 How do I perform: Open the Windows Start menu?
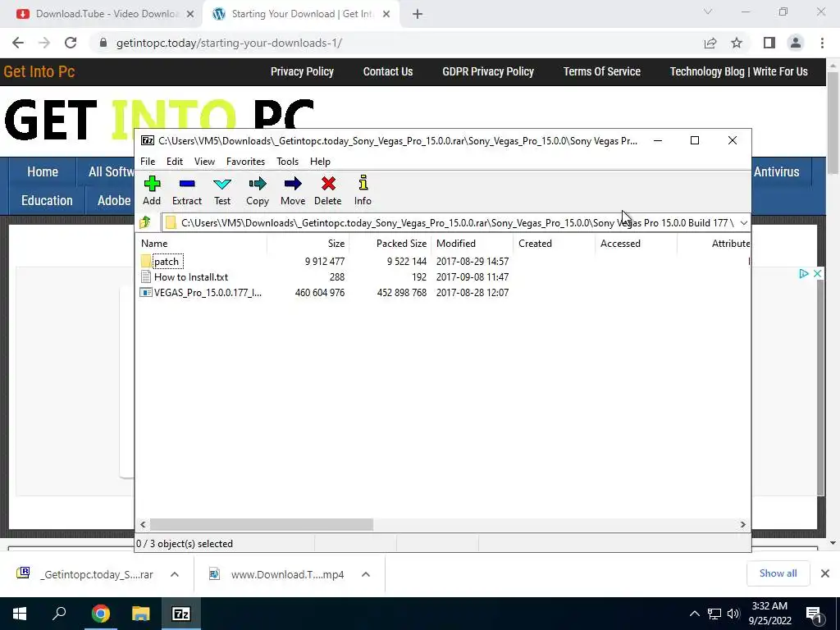[x=20, y=614]
